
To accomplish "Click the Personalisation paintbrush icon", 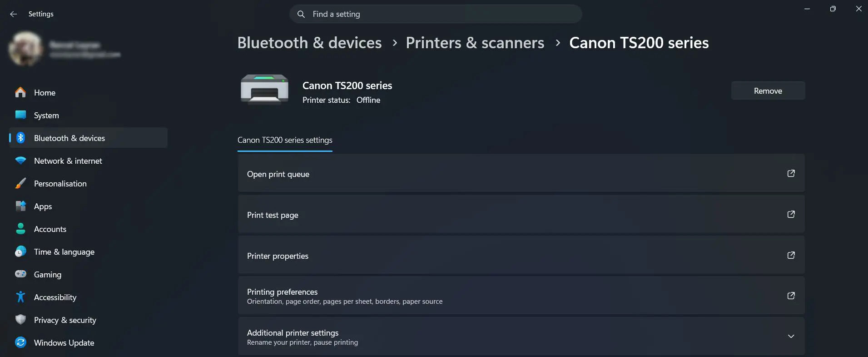I will coord(20,183).
